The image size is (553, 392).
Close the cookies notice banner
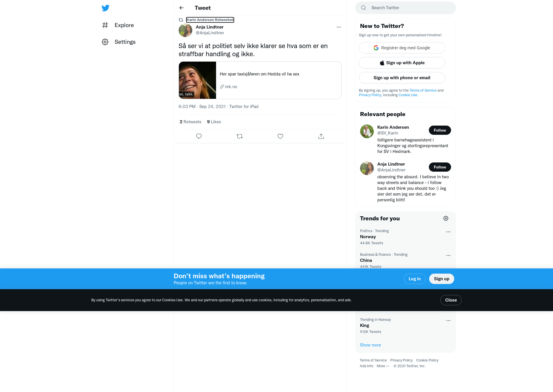pyautogui.click(x=451, y=300)
